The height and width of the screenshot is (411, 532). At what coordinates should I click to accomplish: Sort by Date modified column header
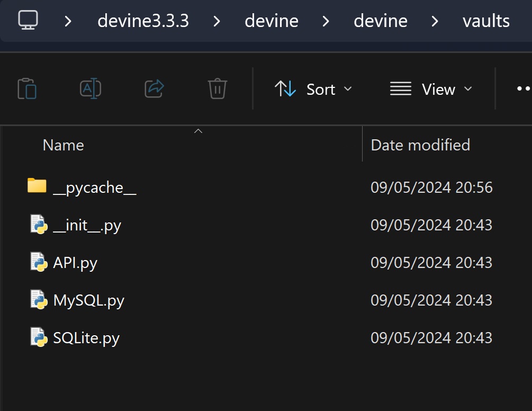(x=420, y=145)
